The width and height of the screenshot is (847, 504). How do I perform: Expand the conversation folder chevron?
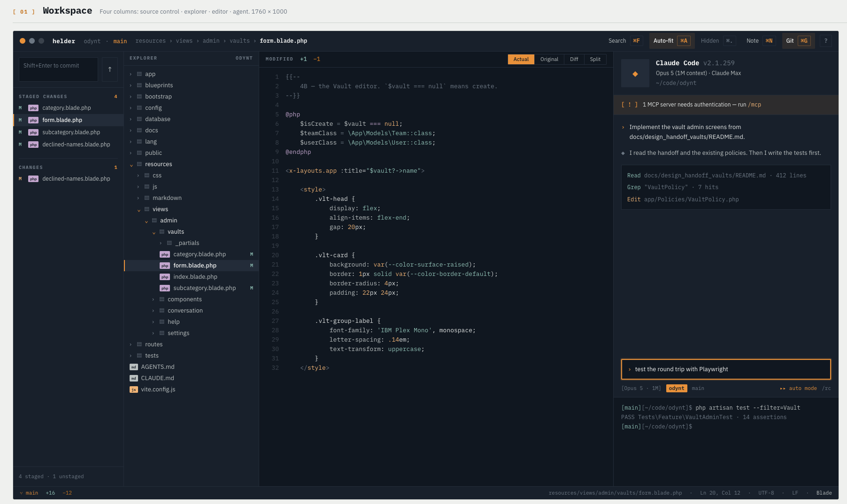[x=153, y=311]
